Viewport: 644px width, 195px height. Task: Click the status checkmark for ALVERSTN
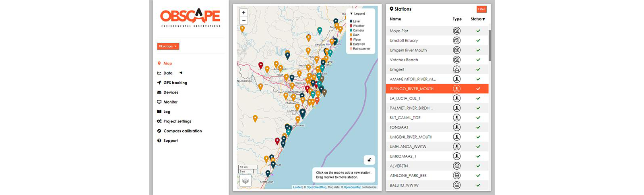click(x=478, y=166)
